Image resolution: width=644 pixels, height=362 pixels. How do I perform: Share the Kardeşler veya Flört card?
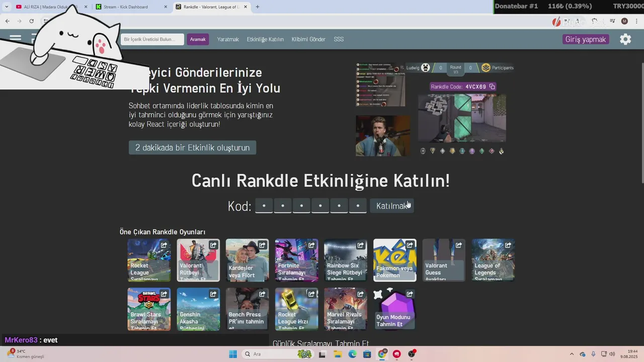262,245
